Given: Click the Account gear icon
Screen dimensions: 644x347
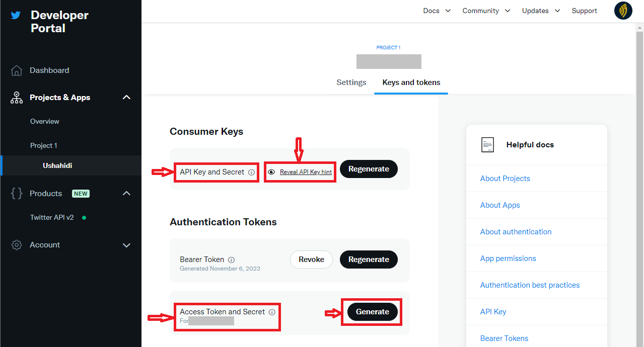Looking at the screenshot, I should [17, 245].
